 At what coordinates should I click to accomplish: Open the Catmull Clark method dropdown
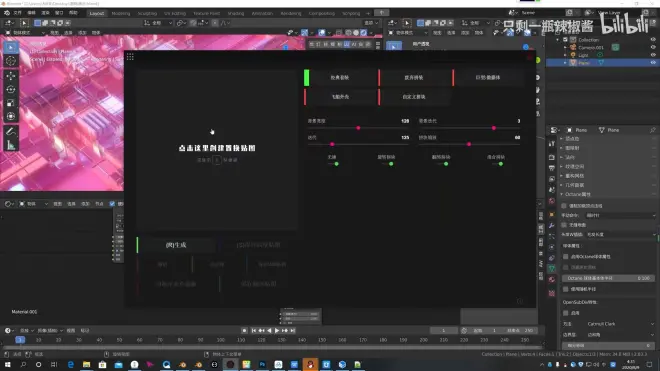pos(621,324)
